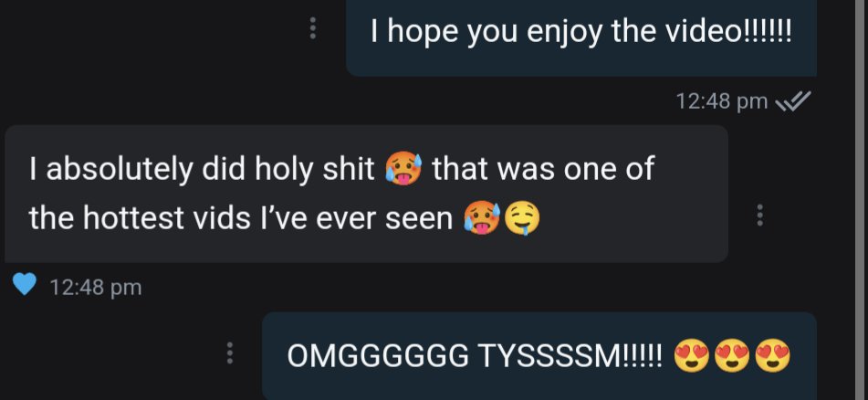Screen dimensions: 868x400
Task: Click the double-check read receipt icon
Action: coord(793,101)
